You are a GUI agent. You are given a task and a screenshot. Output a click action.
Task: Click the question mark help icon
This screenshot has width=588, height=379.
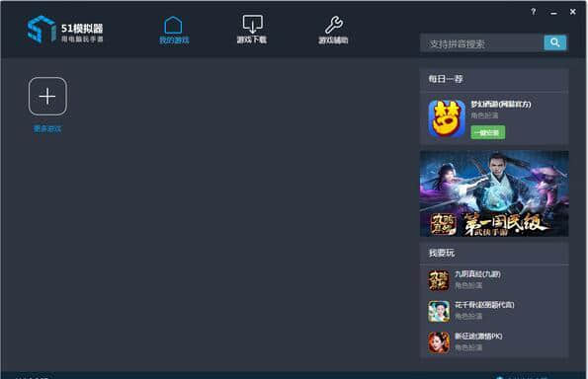(534, 12)
